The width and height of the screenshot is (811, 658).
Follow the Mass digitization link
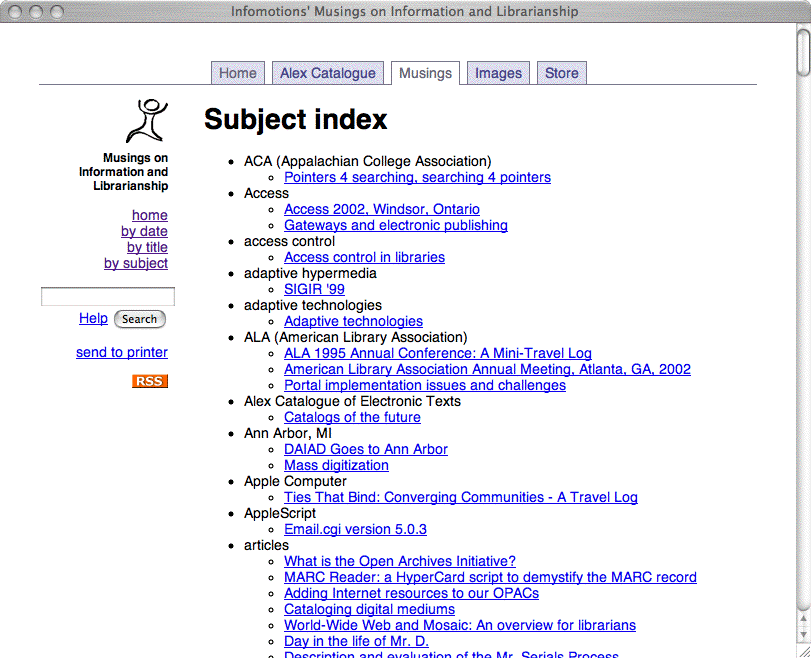[336, 465]
